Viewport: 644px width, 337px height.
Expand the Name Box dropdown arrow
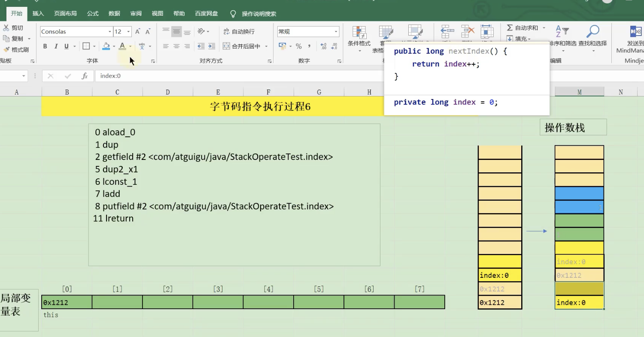[x=24, y=76]
